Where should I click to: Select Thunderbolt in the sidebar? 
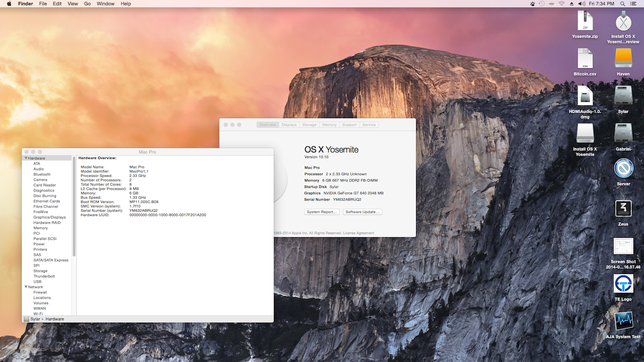click(x=44, y=277)
